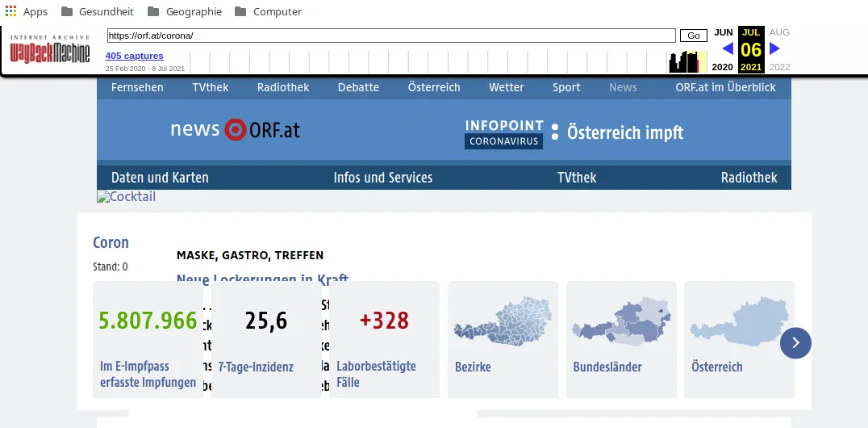Select the JUN month in Wayback toolbar
Image resolution: width=868 pixels, height=428 pixels.
tap(723, 32)
